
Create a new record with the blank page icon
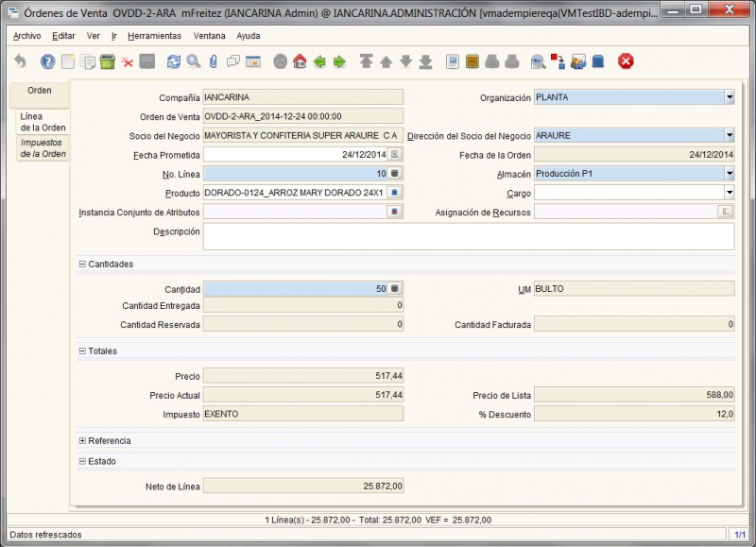(x=68, y=61)
